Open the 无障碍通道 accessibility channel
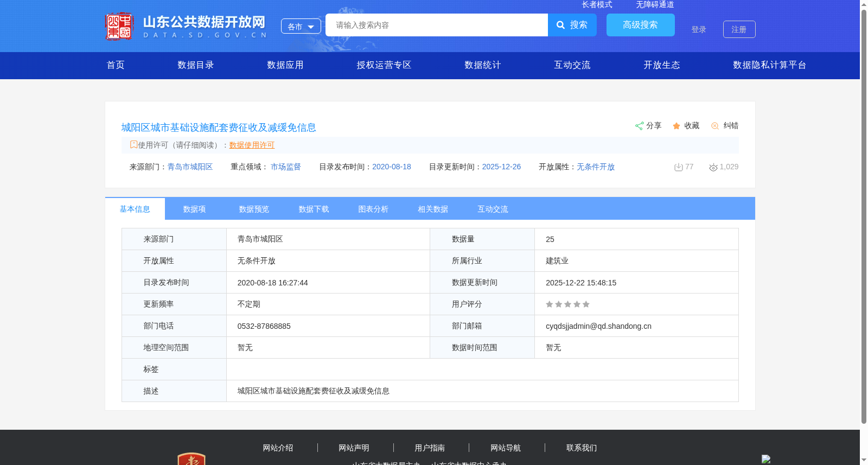 pos(655,4)
